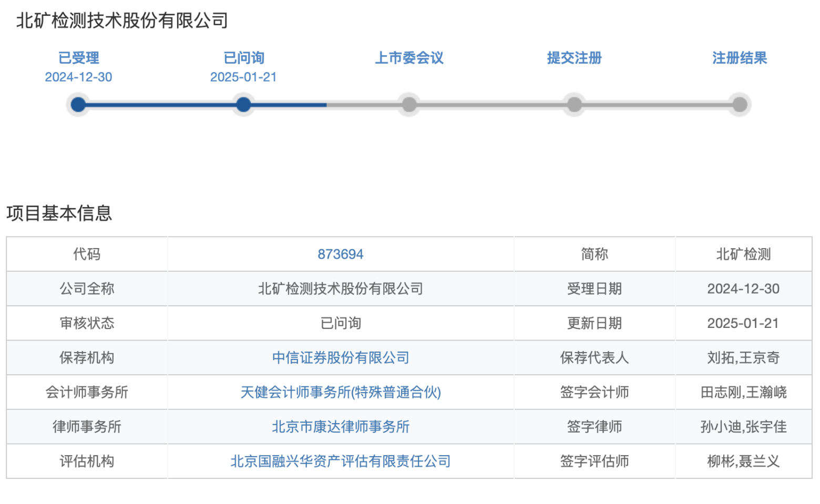Open 天健会计师事务所 accounting firm link
Viewport: 820px width, 504px height.
pyautogui.click(x=341, y=392)
